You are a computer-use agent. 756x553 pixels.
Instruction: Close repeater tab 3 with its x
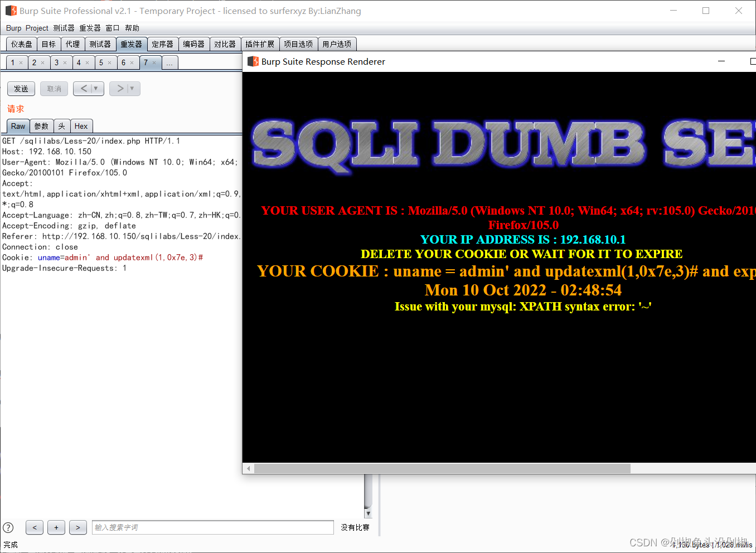pos(65,62)
